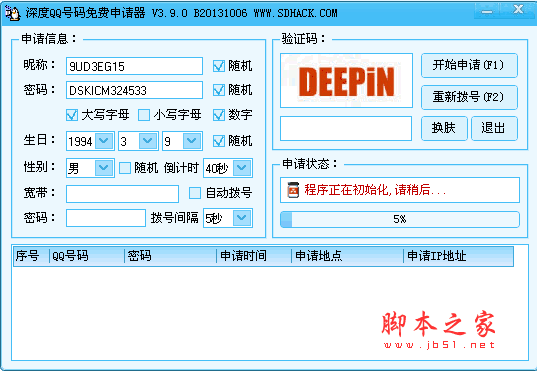The image size is (537, 371).
Task: Click the 申请时间 column header
Action: (254, 256)
